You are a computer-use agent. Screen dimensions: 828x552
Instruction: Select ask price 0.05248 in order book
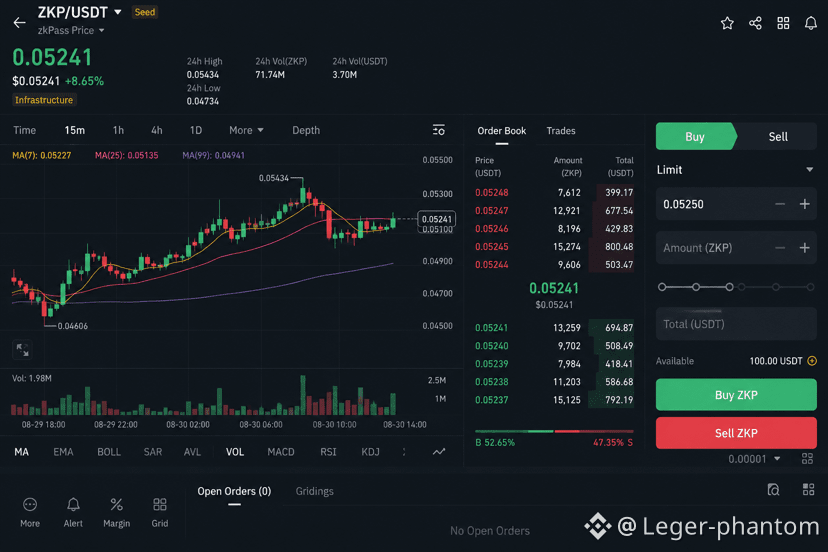[492, 192]
